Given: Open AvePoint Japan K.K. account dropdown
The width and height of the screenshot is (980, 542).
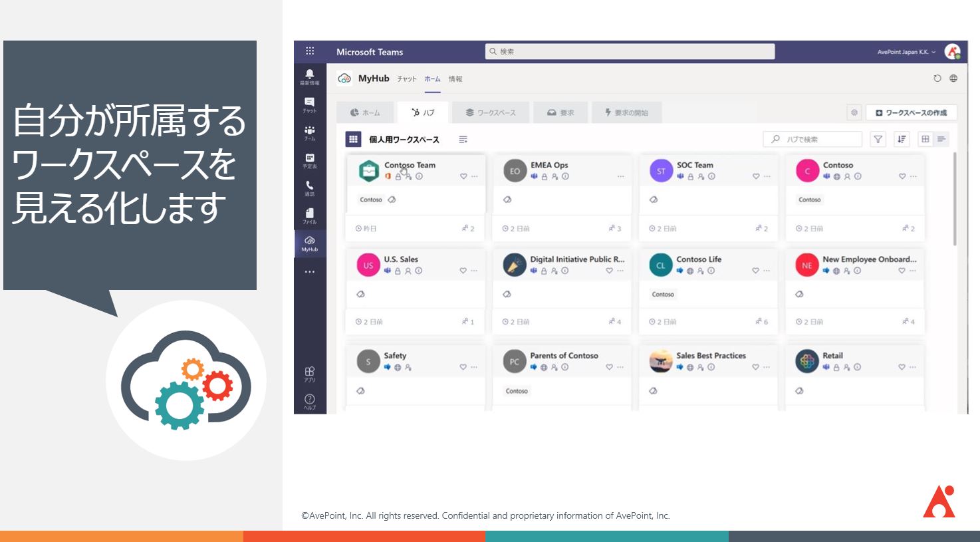Looking at the screenshot, I should point(906,52).
